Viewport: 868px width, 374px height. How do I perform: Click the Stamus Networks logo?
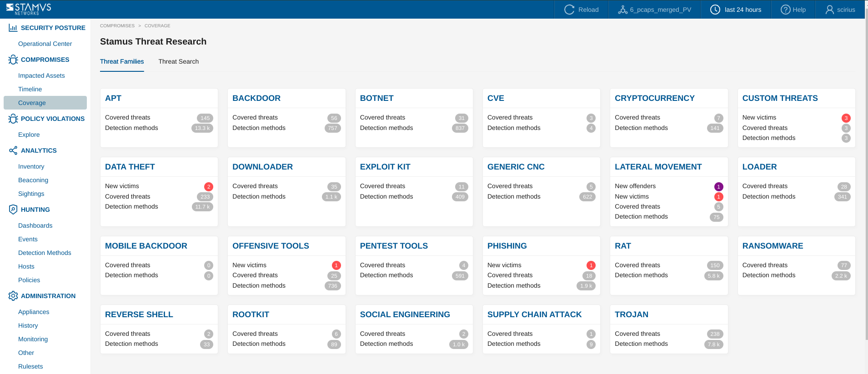coord(28,9)
